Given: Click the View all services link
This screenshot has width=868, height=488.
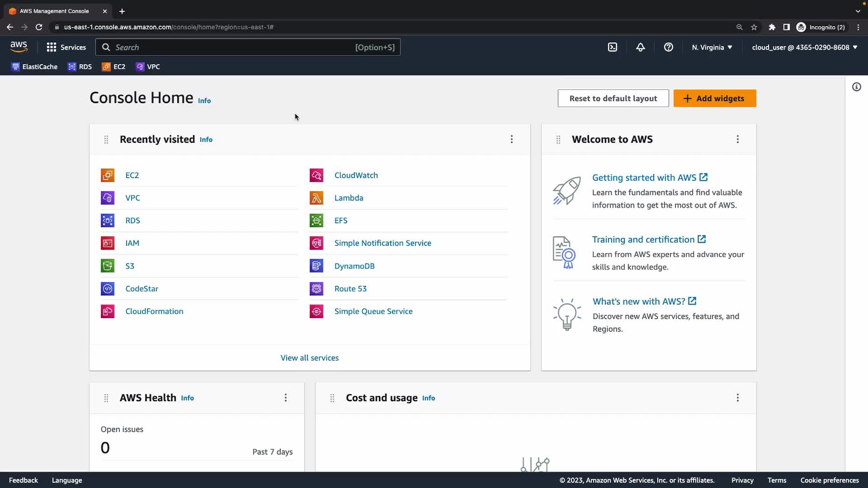Looking at the screenshot, I should tap(309, 357).
